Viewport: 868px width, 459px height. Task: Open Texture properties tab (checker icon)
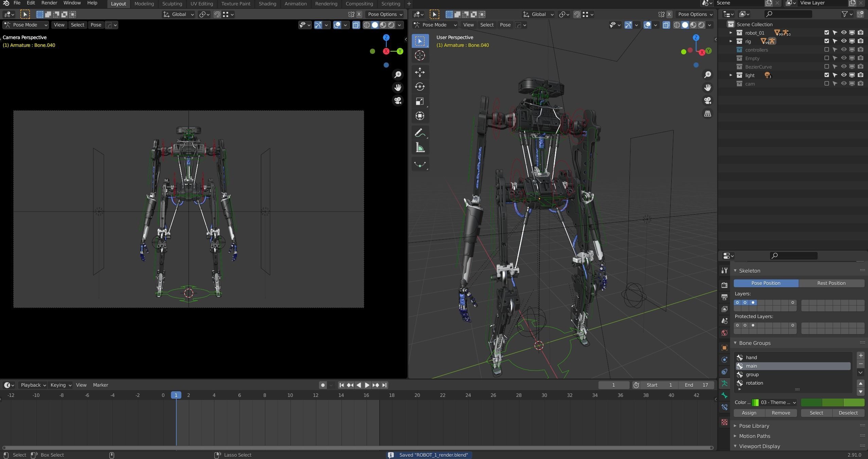point(724,422)
